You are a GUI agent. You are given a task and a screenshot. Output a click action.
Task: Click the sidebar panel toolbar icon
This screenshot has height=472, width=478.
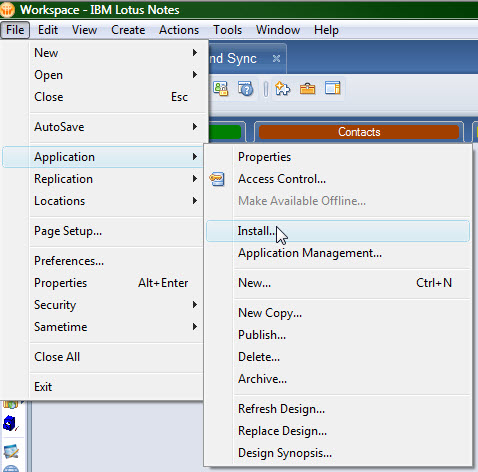tap(332, 88)
